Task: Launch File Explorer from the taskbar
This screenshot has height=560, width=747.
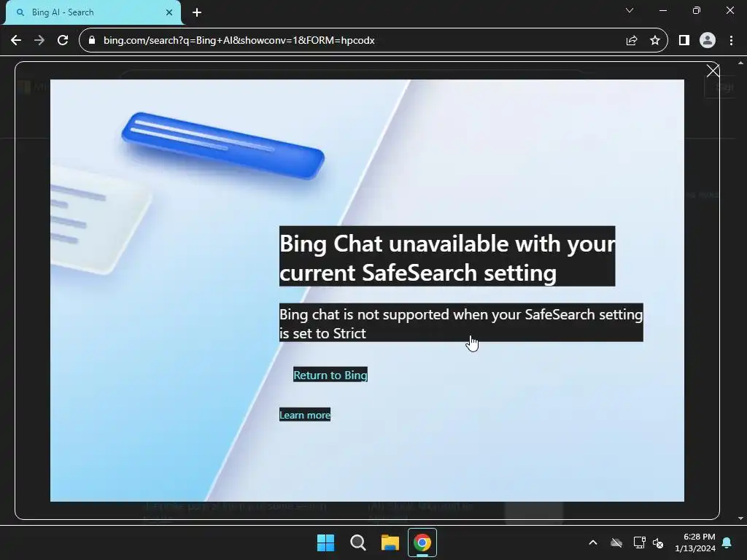Action: tap(390, 542)
